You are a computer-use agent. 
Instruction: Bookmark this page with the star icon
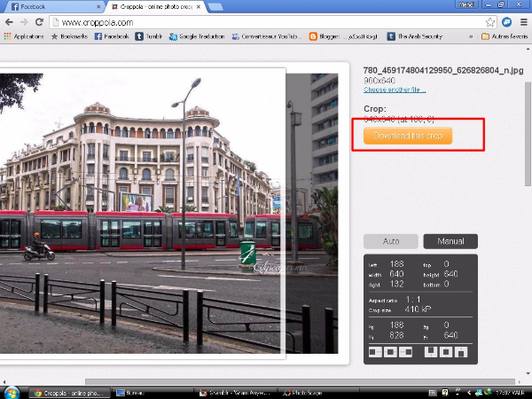pyautogui.click(x=490, y=22)
